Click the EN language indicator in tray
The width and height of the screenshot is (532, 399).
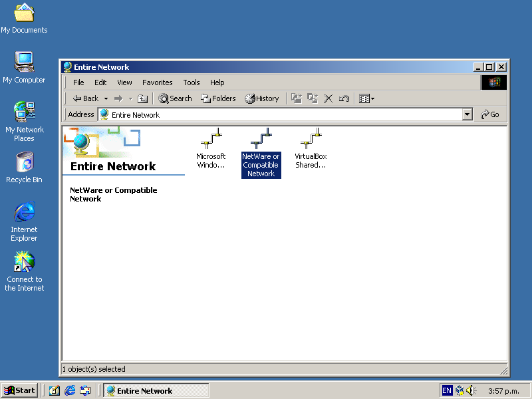coord(447,391)
